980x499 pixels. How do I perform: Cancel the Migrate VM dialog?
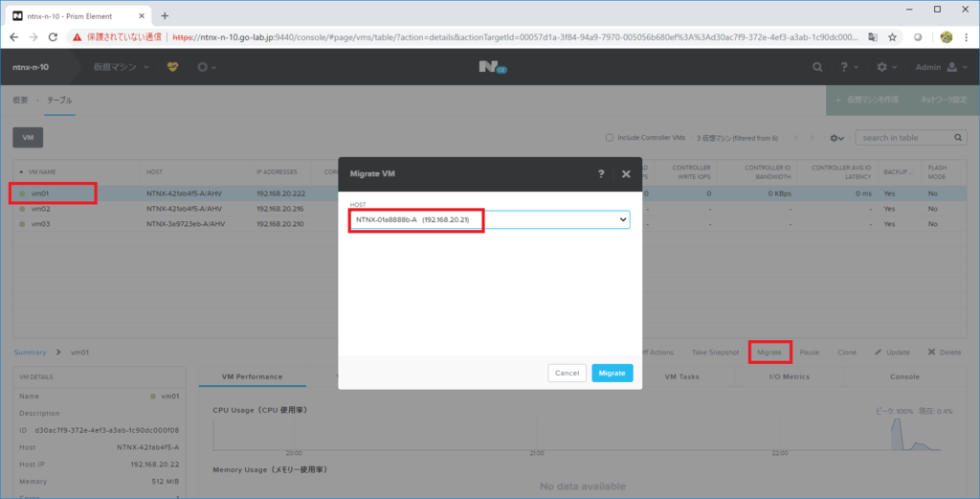[567, 373]
